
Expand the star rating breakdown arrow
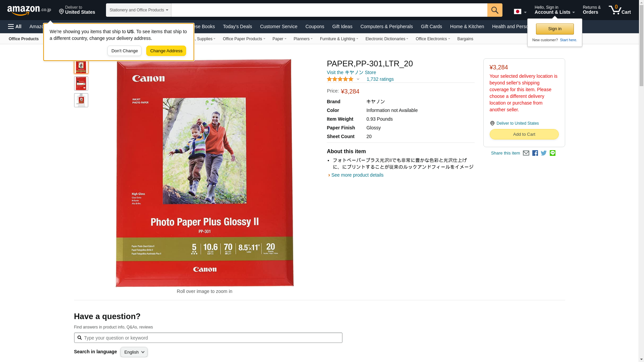[358, 79]
